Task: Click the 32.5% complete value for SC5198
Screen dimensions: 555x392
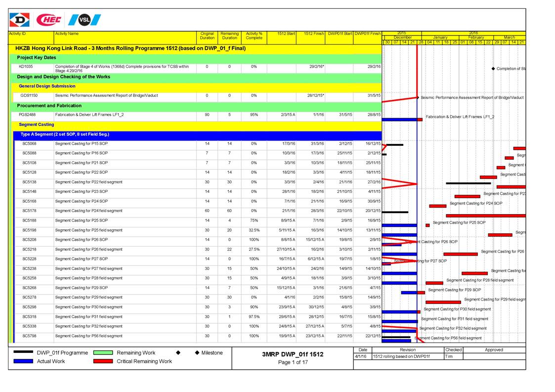Action: 254,230
